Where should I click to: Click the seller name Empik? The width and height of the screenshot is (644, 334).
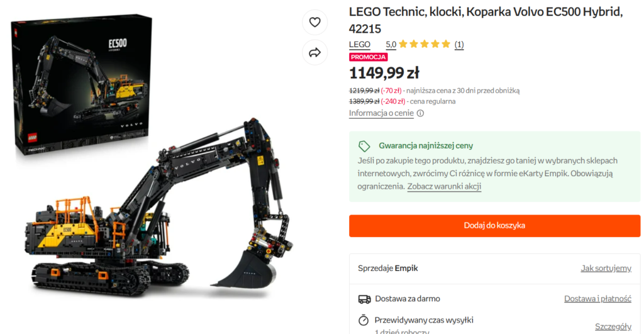(406, 269)
